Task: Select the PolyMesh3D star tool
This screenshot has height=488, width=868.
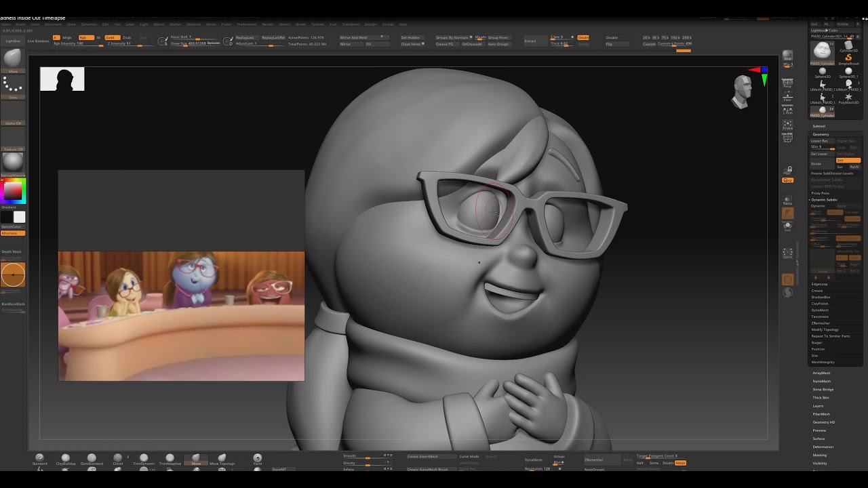Action: [x=848, y=98]
